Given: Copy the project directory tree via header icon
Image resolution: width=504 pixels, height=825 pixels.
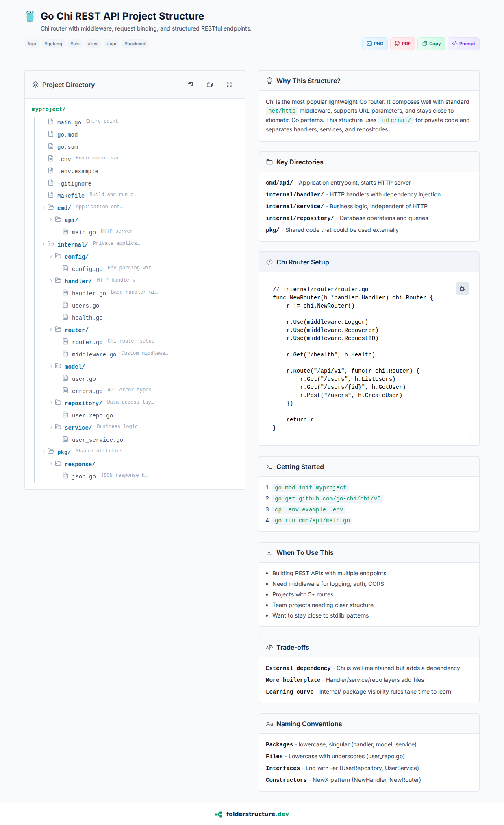Looking at the screenshot, I should (190, 85).
